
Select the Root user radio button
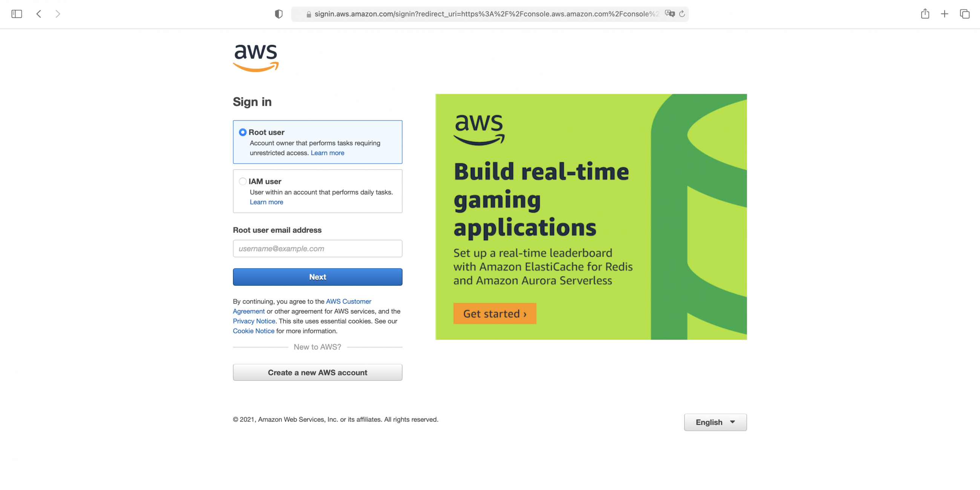click(242, 132)
